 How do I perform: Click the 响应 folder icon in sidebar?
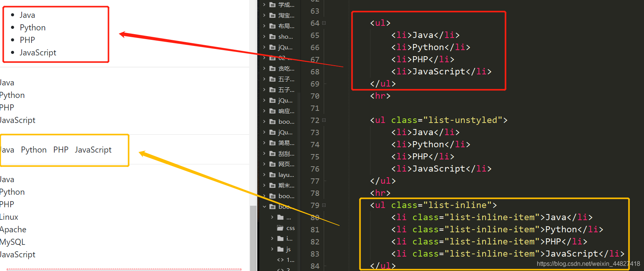point(272,111)
